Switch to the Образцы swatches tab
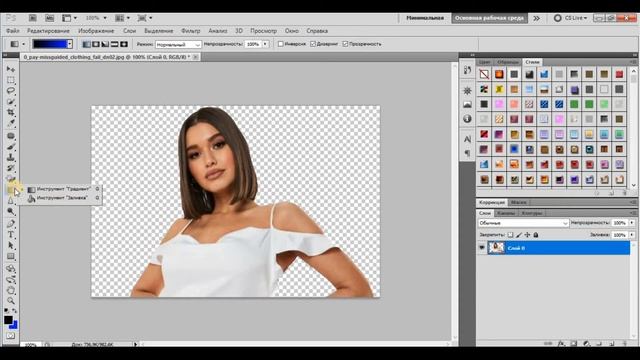The height and width of the screenshot is (360, 640). coord(508,62)
